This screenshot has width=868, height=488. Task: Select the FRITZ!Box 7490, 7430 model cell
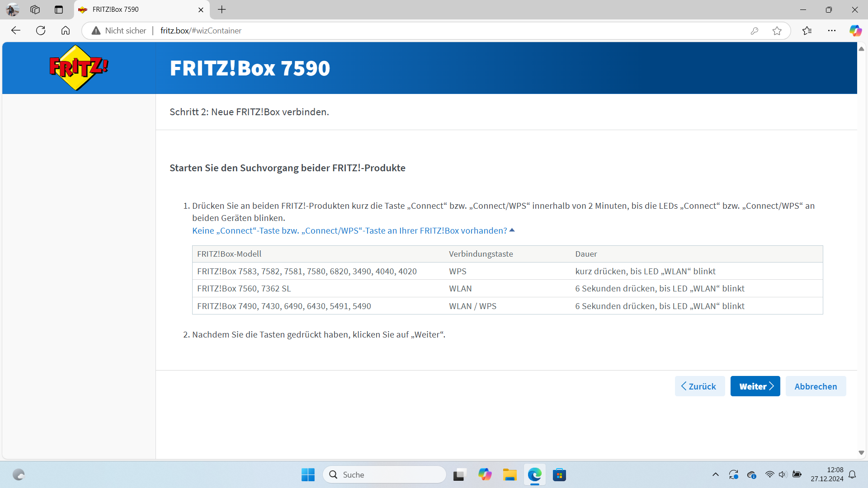click(318, 306)
